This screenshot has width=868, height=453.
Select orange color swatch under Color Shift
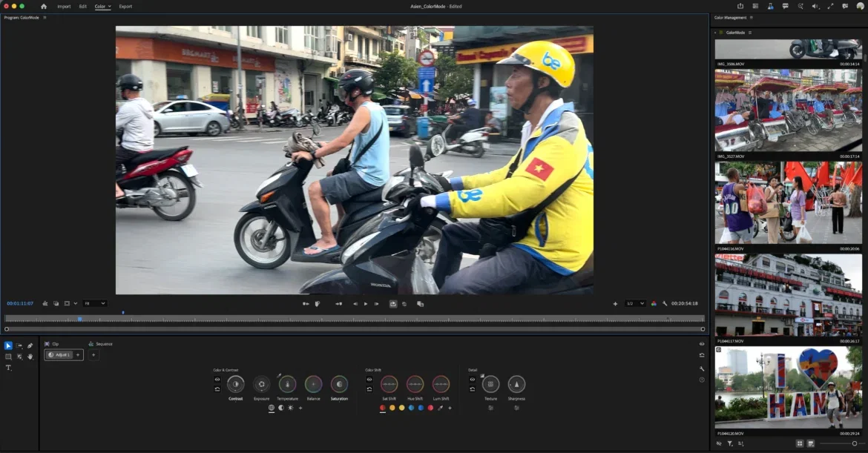click(x=392, y=408)
